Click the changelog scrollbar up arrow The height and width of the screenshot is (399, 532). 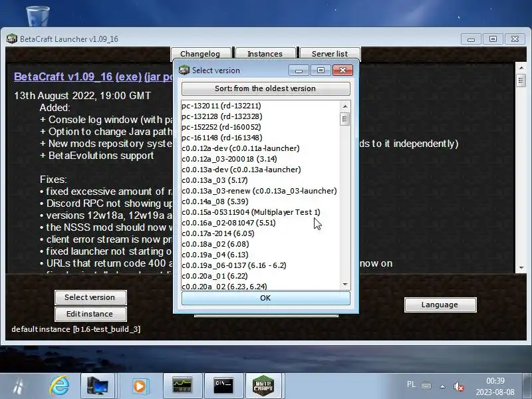pos(521,68)
